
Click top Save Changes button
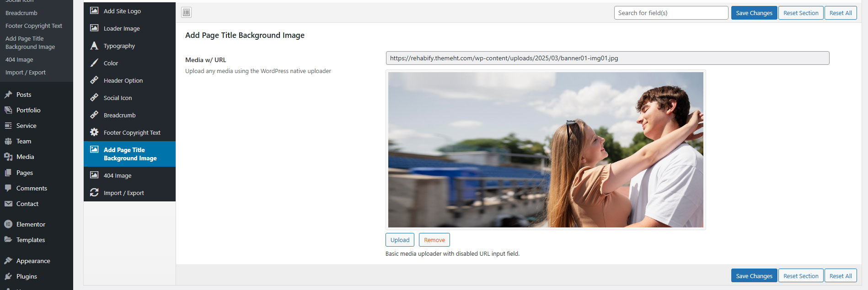[x=754, y=13]
